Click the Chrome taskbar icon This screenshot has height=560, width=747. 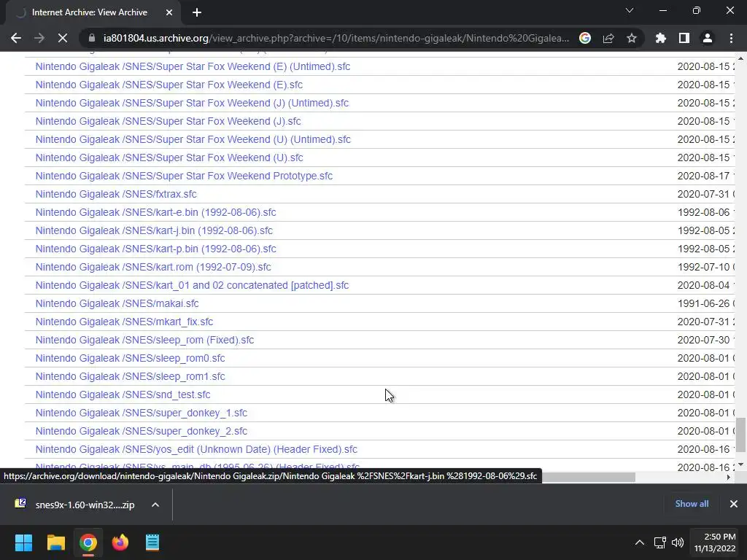88,542
